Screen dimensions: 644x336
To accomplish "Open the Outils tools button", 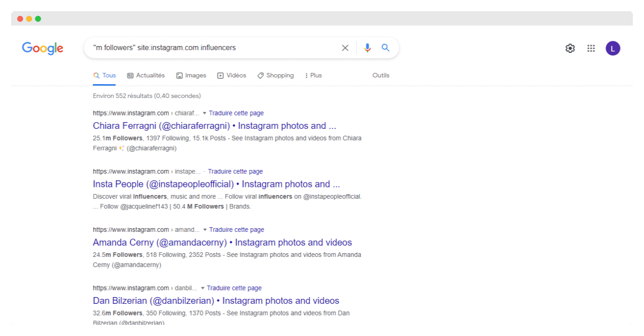I will click(x=381, y=76).
